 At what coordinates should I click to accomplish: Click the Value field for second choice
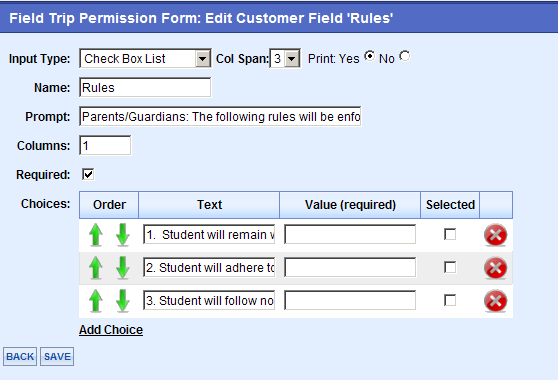click(x=350, y=268)
